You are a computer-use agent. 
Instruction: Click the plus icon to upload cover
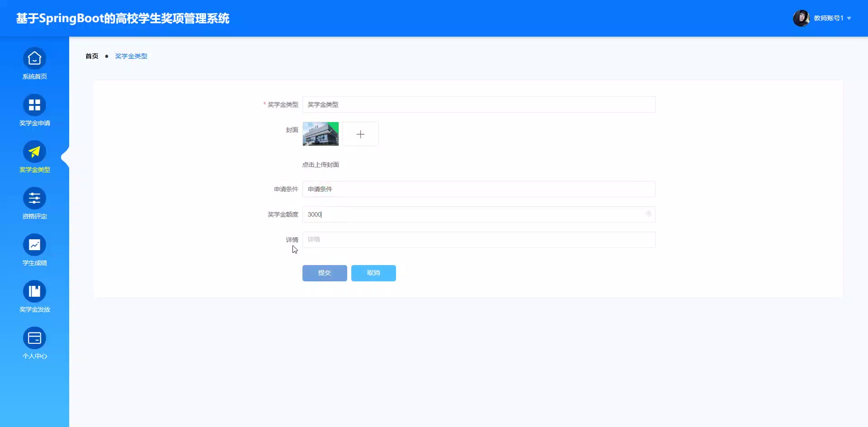pos(360,134)
